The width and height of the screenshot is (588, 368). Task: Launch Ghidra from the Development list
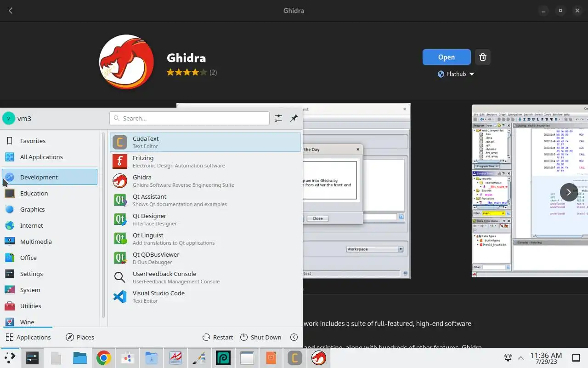pyautogui.click(x=205, y=181)
